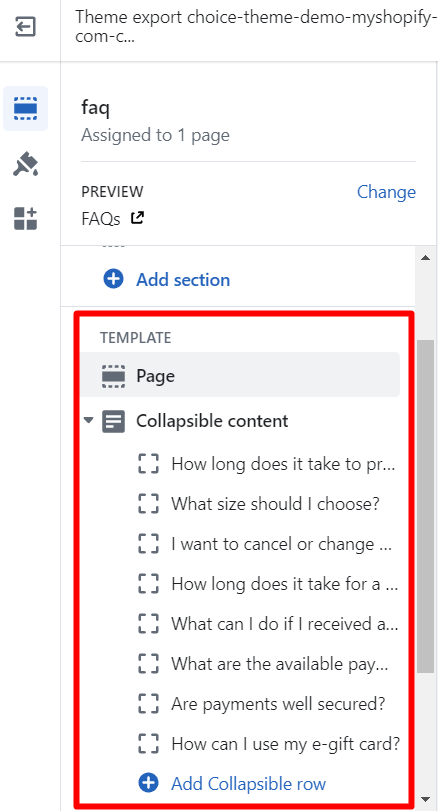This screenshot has width=438, height=811.
Task: Click Add Collapsible row link
Action: pyautogui.click(x=248, y=784)
